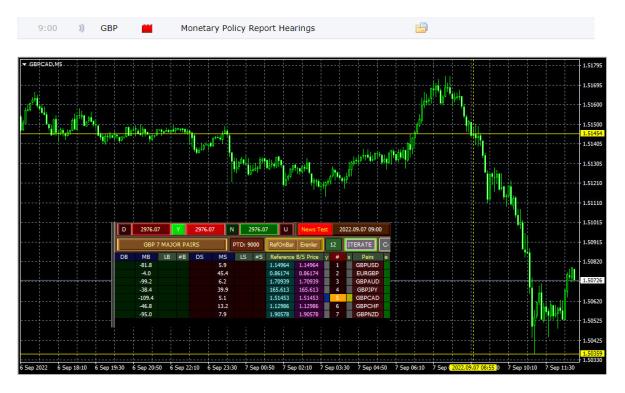Click the gray vertical handle left of panel
625x393 pixels.
coord(113,275)
